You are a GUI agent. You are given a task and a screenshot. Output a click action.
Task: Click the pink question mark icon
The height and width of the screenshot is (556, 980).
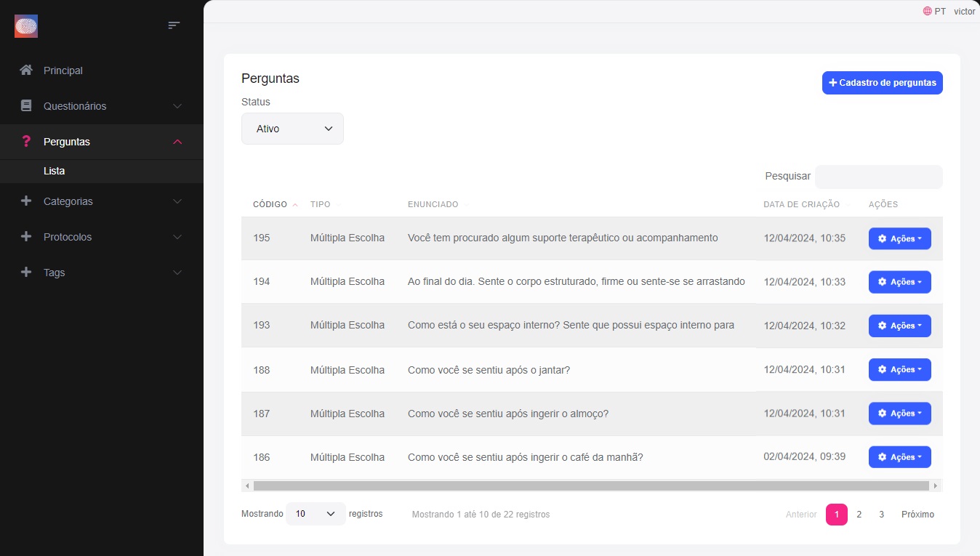pos(26,142)
